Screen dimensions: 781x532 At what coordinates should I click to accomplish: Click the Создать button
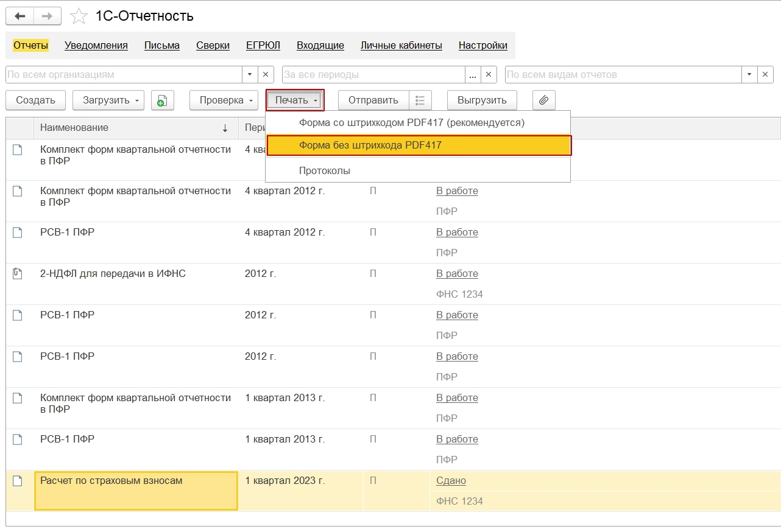click(36, 100)
